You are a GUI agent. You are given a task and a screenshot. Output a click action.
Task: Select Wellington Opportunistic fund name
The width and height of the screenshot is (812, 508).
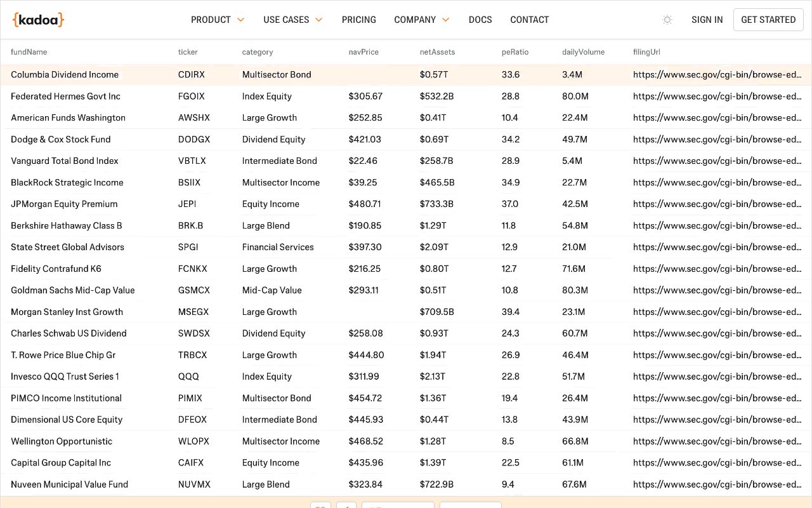tap(62, 441)
